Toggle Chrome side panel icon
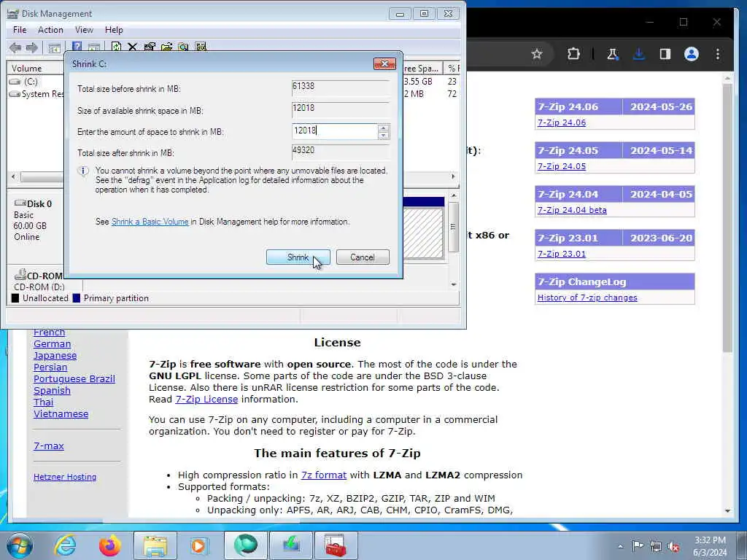 pos(665,54)
